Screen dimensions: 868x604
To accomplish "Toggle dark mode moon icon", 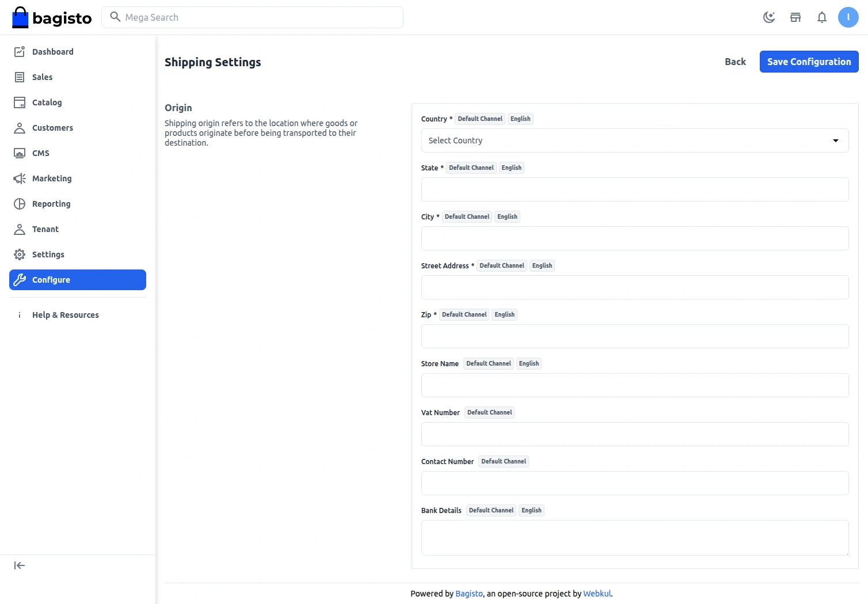I will [769, 17].
